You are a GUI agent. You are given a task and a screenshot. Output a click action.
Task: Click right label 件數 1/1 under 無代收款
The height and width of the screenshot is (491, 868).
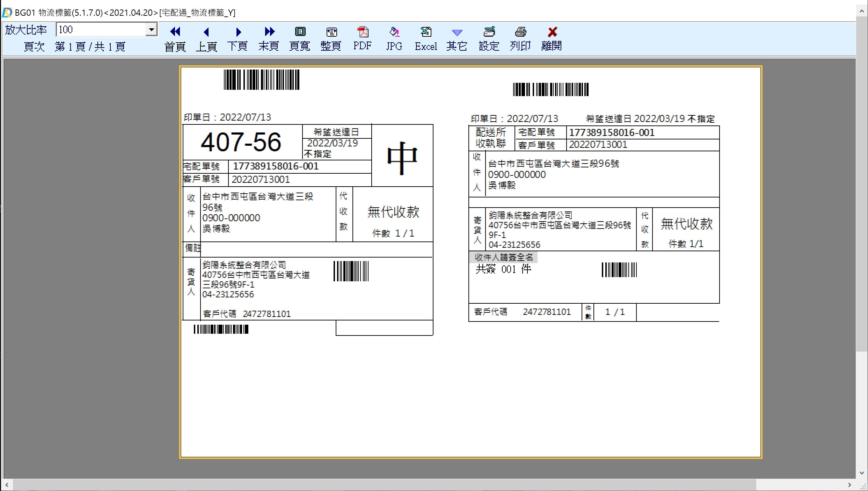pyautogui.click(x=686, y=244)
